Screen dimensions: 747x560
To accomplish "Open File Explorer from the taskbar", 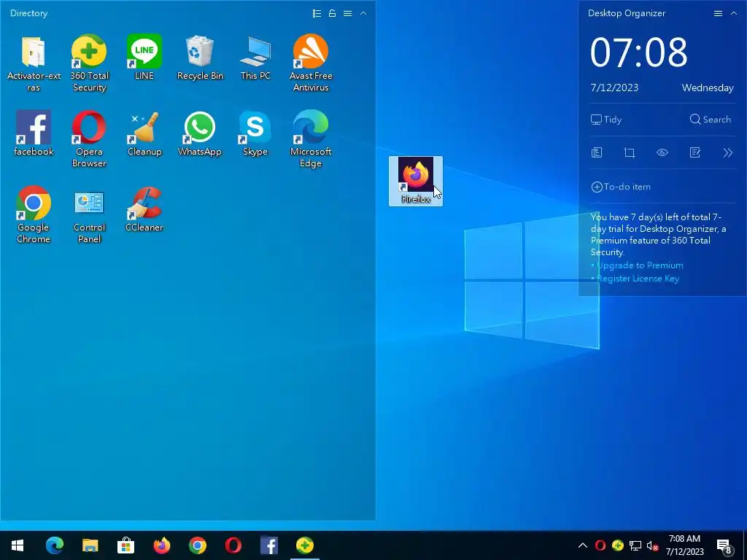I will click(90, 545).
